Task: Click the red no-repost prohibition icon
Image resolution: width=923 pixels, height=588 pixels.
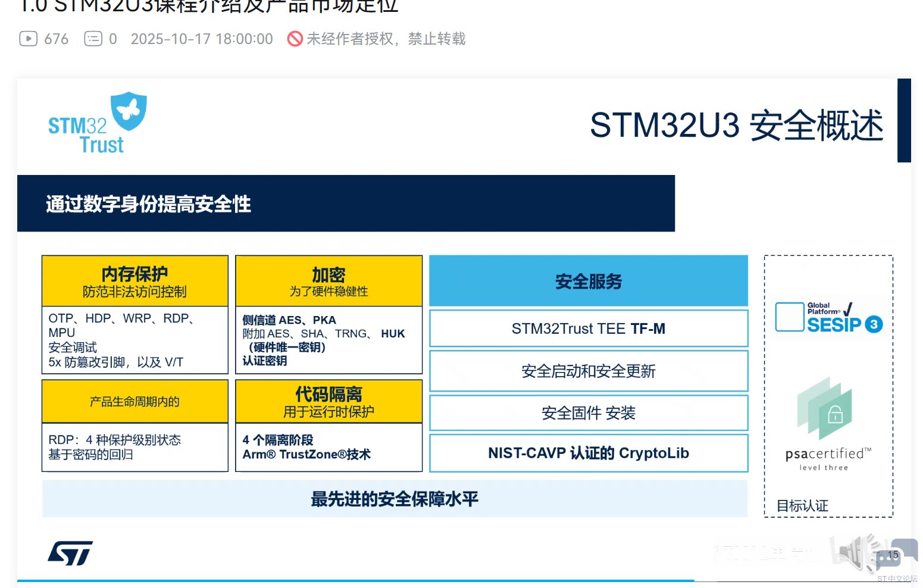Action: point(295,39)
